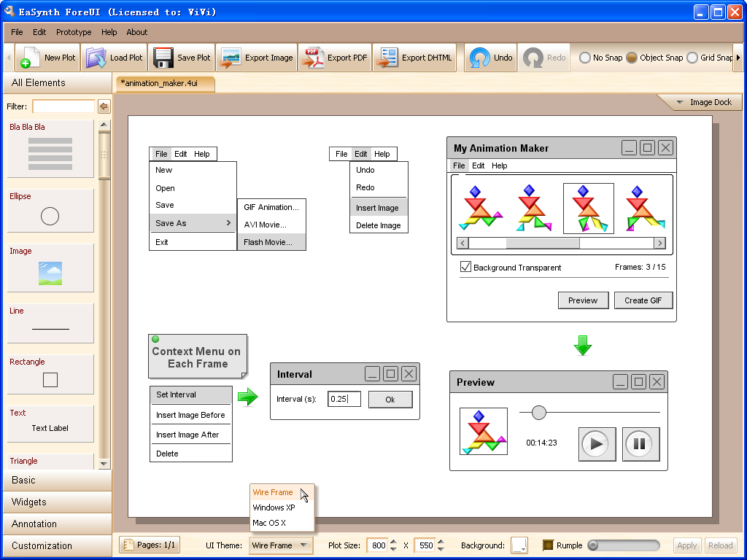Clear the filter using the arrow icon
The width and height of the screenshot is (747, 560).
coord(104,107)
